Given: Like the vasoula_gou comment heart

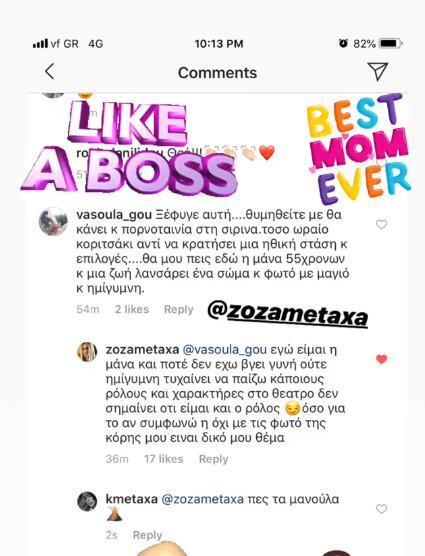Looking at the screenshot, I should point(381,224).
